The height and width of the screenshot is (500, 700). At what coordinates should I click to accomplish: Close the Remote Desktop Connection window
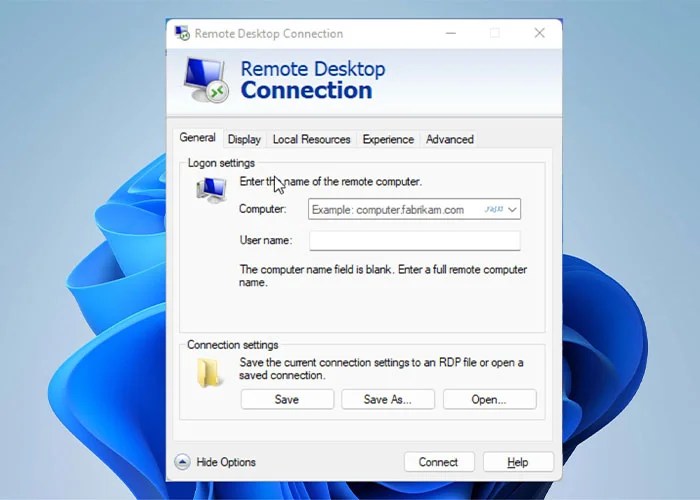539,33
